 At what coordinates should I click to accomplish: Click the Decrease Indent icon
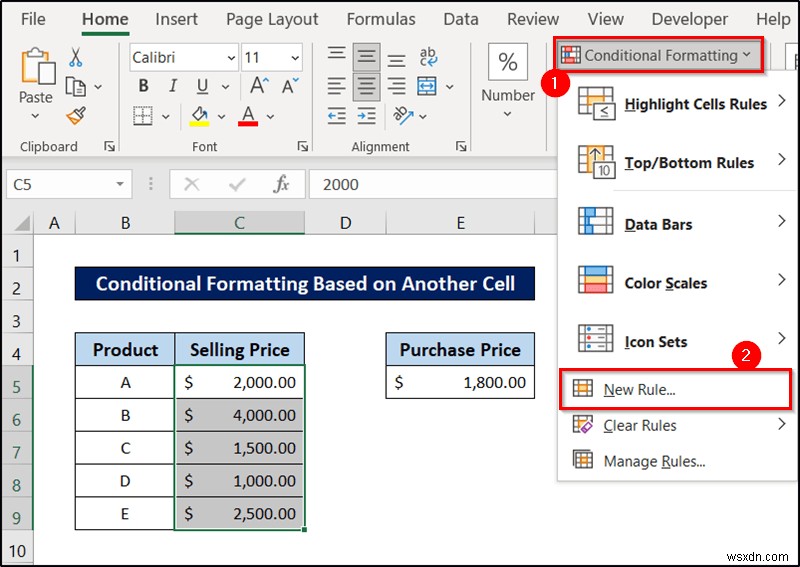coord(336,116)
